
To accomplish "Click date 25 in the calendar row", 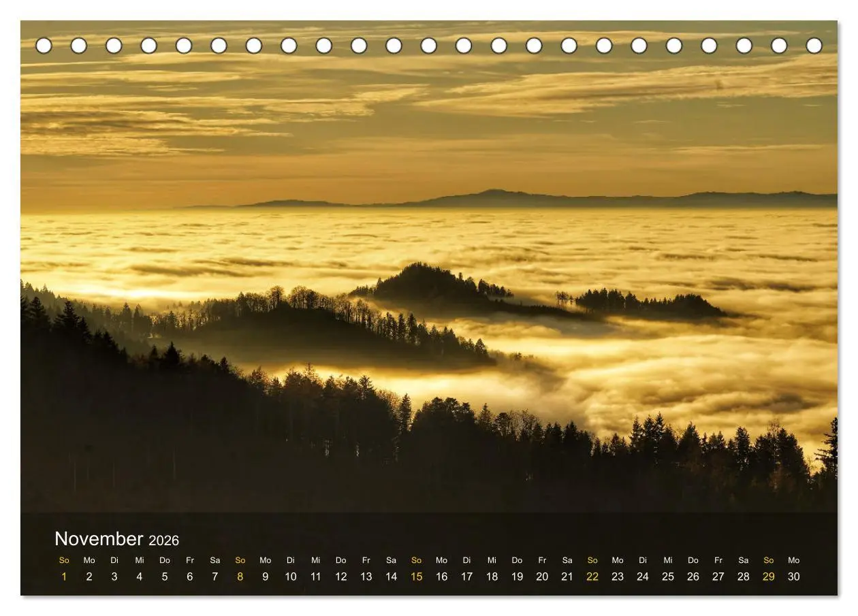I will 668,577.
